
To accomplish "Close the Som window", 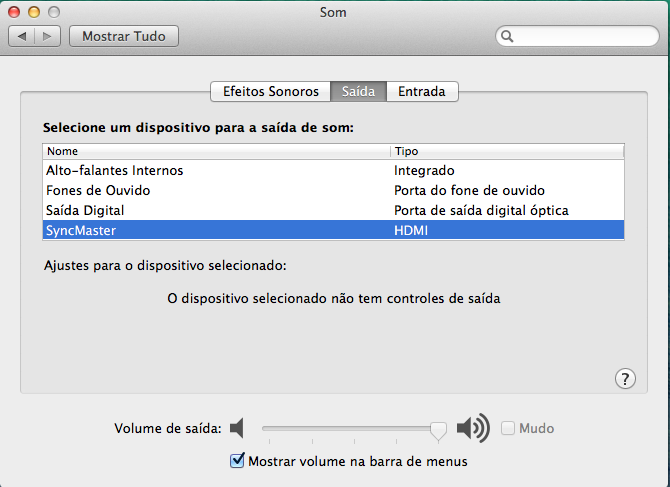I will (x=15, y=11).
